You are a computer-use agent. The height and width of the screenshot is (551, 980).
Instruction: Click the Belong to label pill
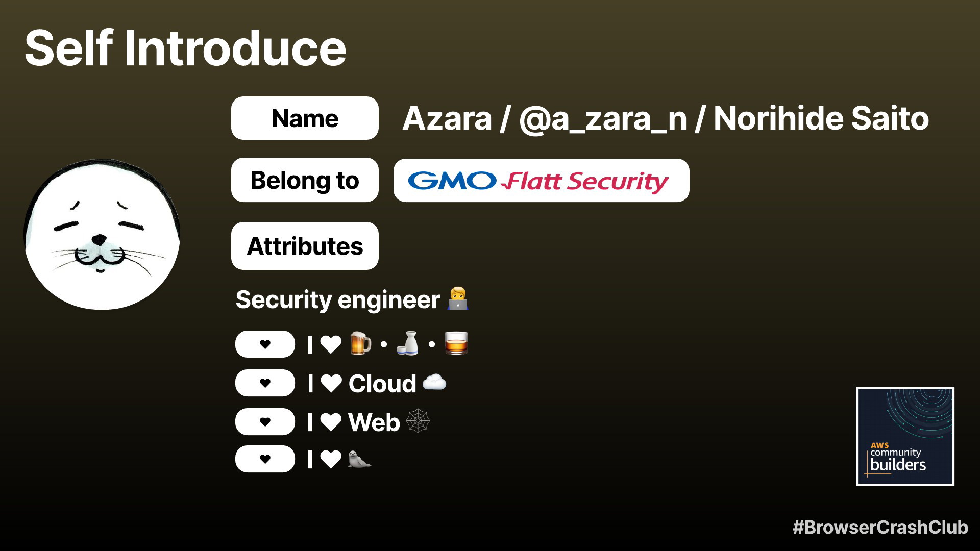point(305,180)
